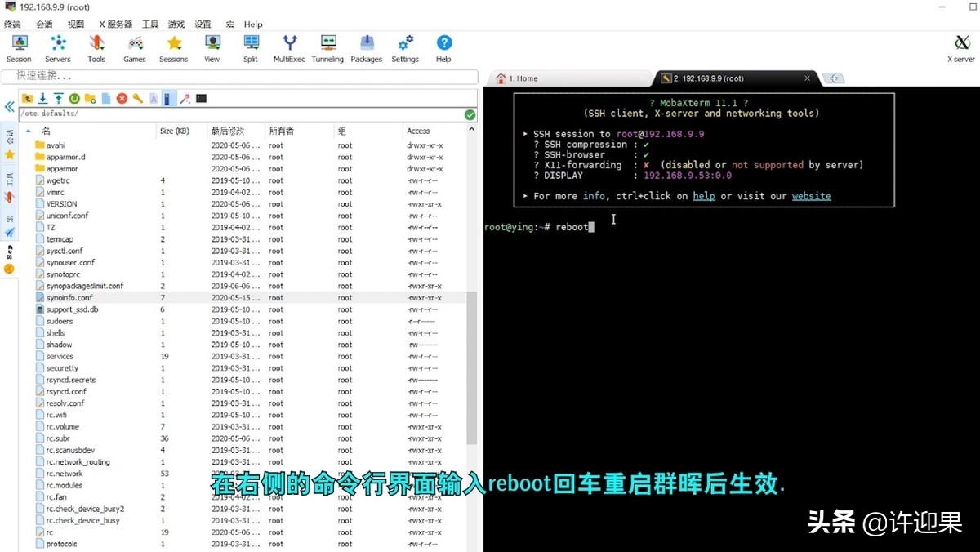Click the help link in terminal banner

click(x=704, y=196)
